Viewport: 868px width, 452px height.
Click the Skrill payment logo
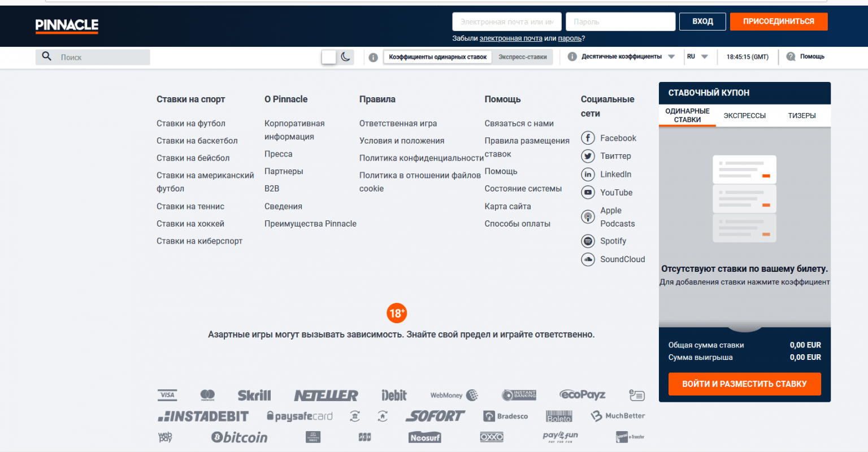pyautogui.click(x=254, y=395)
